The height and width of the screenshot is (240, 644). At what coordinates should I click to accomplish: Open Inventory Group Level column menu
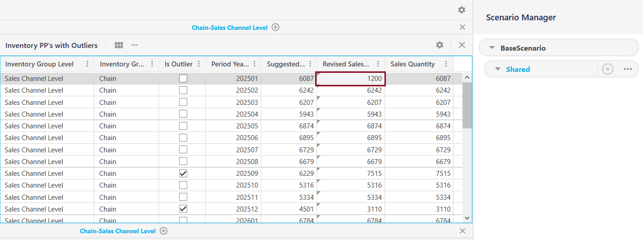pos(87,64)
